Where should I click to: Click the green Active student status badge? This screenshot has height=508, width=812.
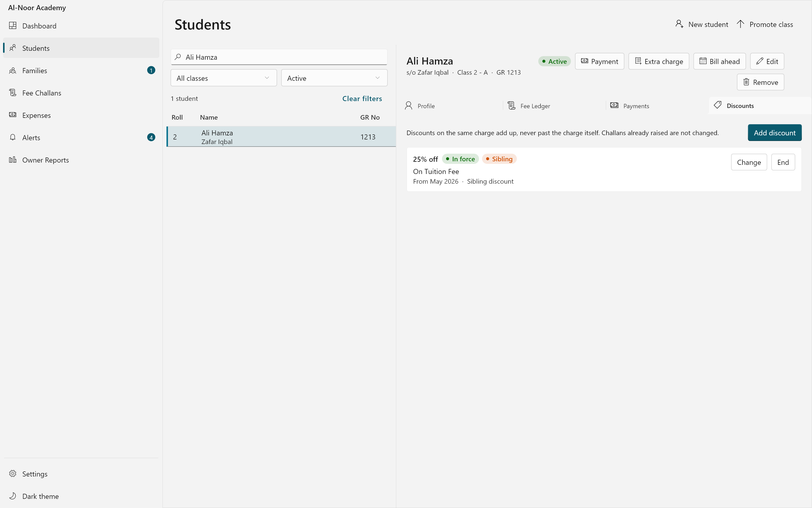point(554,61)
